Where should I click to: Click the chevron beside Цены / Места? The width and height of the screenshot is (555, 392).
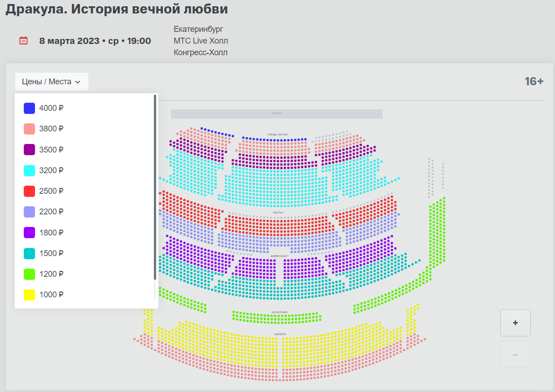[x=78, y=82]
